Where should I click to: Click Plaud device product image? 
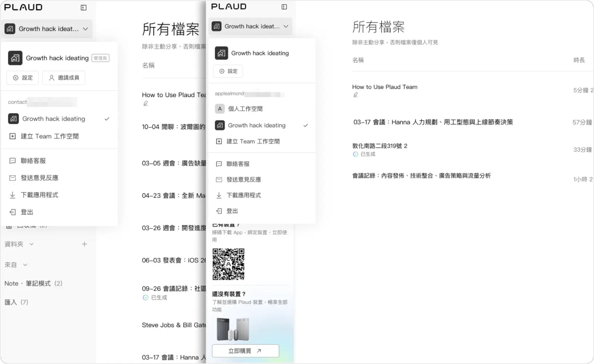click(x=233, y=329)
